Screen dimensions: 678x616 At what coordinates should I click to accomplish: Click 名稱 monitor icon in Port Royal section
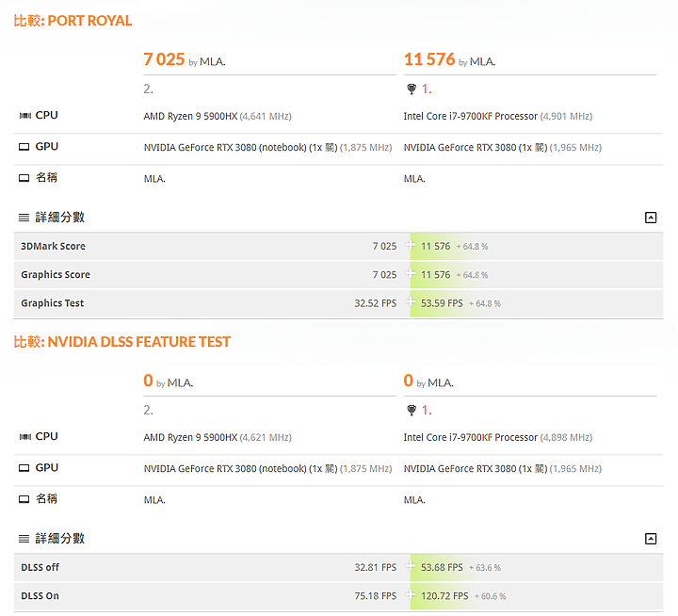tap(24, 178)
